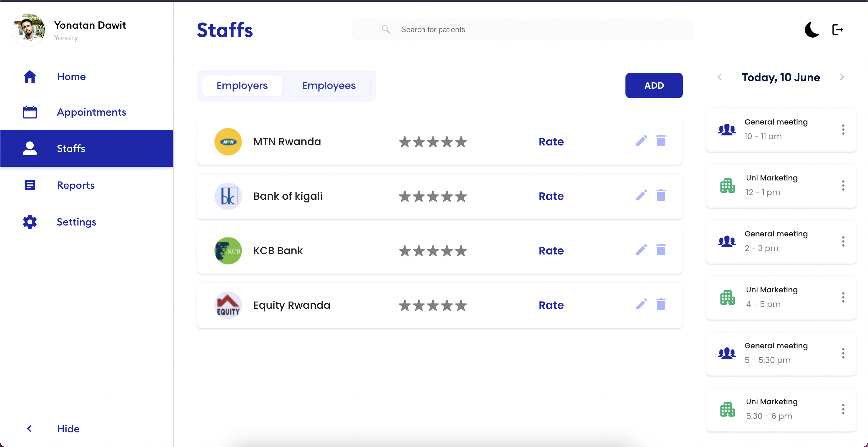The image size is (868, 447).
Task: Open the Home sidebar icon
Action: point(30,77)
